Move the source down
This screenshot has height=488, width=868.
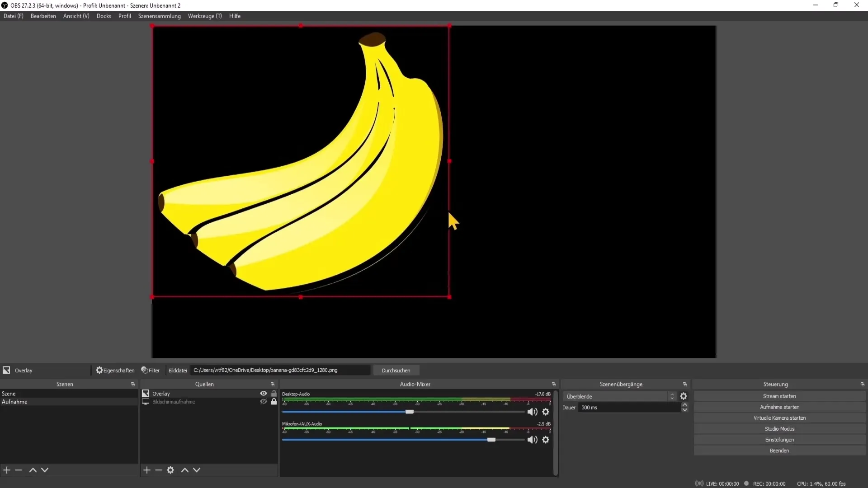click(x=197, y=470)
